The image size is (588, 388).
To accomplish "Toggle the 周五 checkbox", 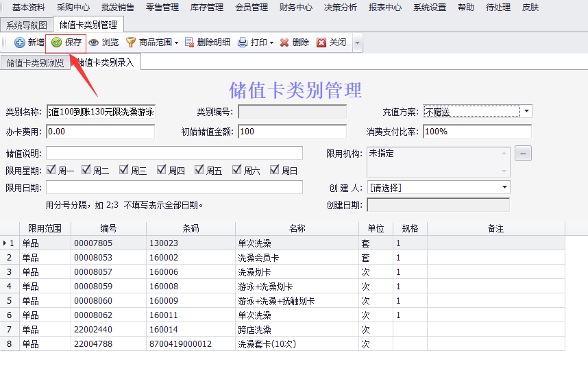I will click(199, 169).
